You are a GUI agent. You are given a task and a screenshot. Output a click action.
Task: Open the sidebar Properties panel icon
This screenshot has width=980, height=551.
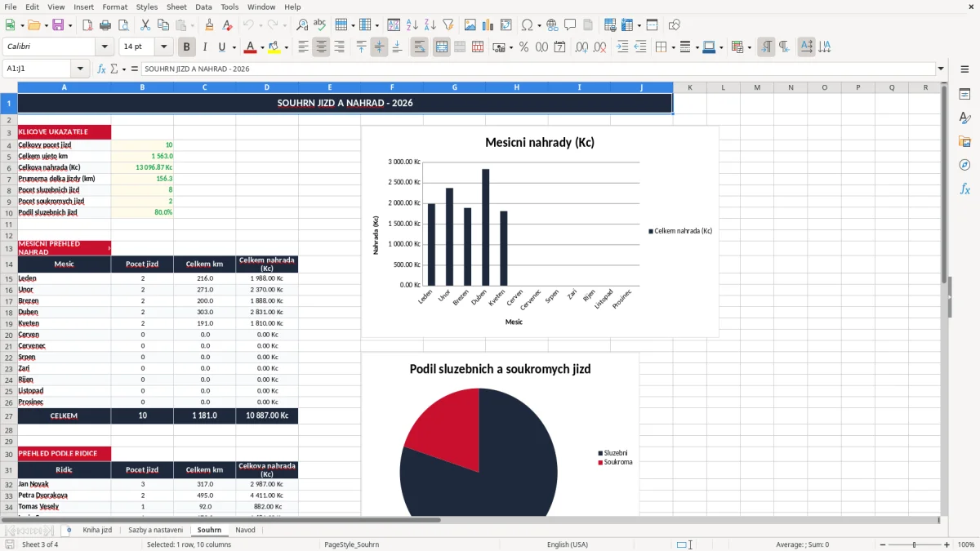pyautogui.click(x=964, y=95)
